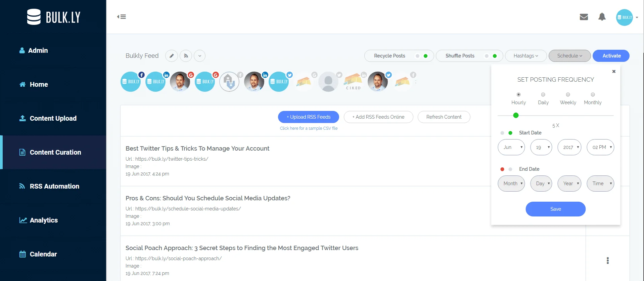Screen dimensions: 644x281
Task: Select the Bulkly Facebook account avatar
Action: [131, 82]
